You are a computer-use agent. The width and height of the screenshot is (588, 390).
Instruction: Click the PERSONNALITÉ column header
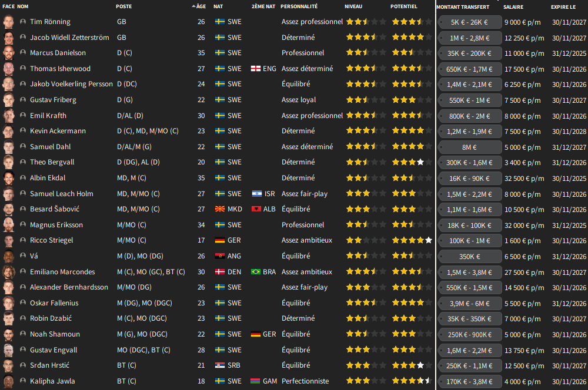pyautogui.click(x=299, y=6)
